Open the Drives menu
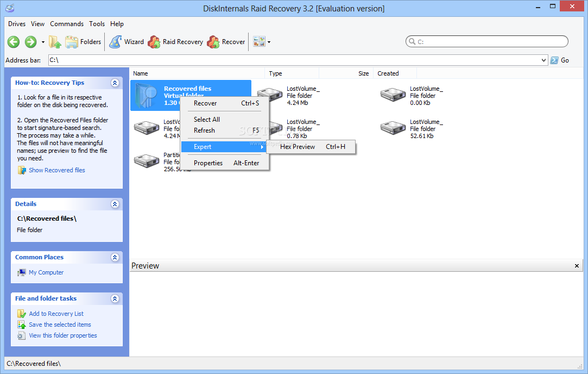Image resolution: width=588 pixels, height=374 pixels. (17, 24)
